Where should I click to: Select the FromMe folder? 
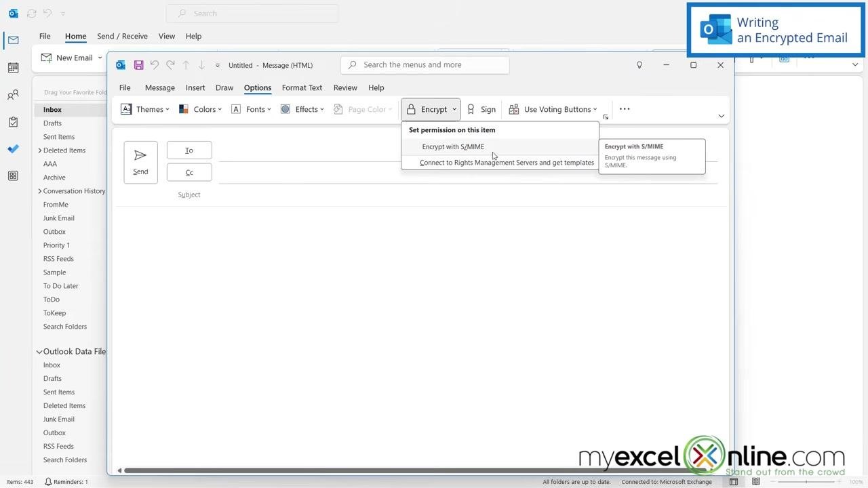56,205
